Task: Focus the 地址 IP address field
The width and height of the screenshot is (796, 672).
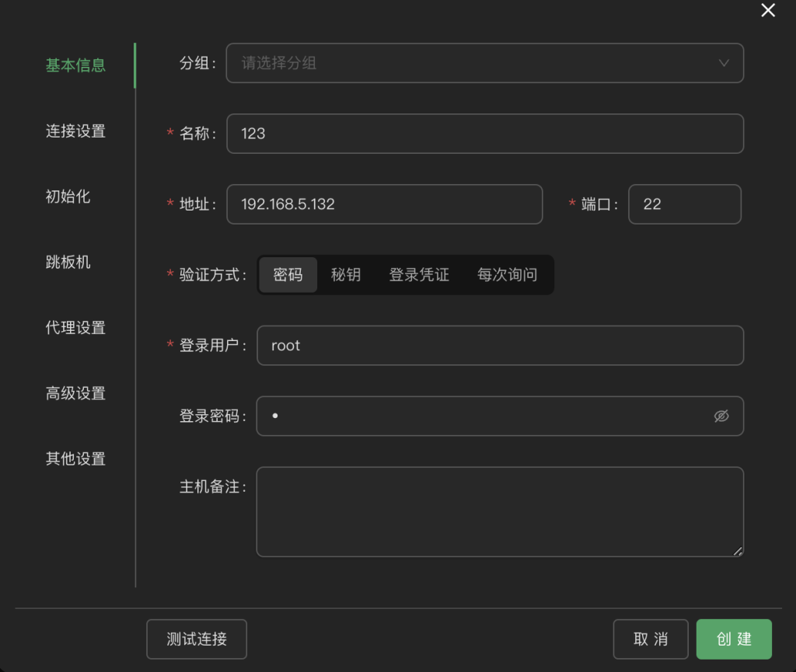Action: (384, 204)
